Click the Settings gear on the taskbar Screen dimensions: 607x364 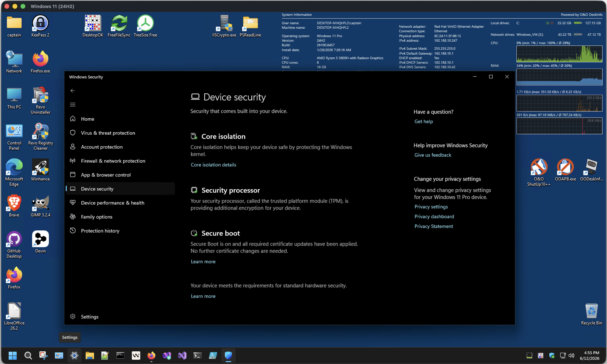[x=74, y=355]
